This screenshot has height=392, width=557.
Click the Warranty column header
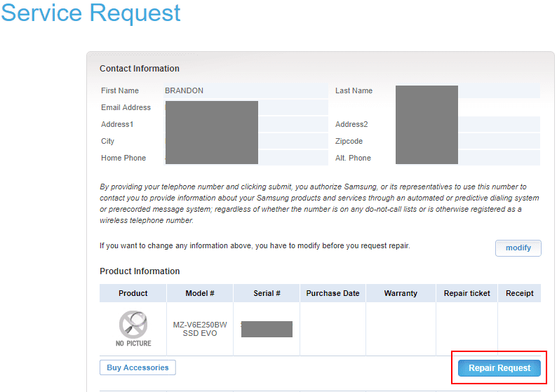coord(401,293)
